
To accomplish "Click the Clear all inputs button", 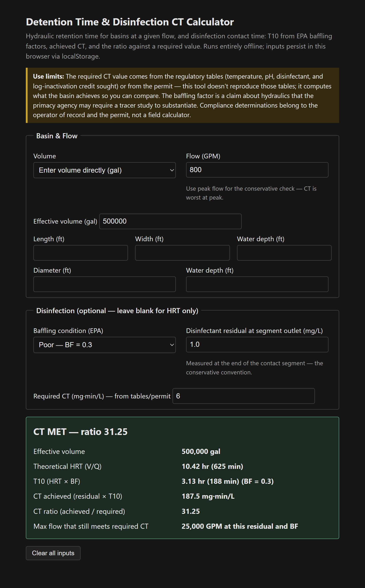I will coord(53,553).
